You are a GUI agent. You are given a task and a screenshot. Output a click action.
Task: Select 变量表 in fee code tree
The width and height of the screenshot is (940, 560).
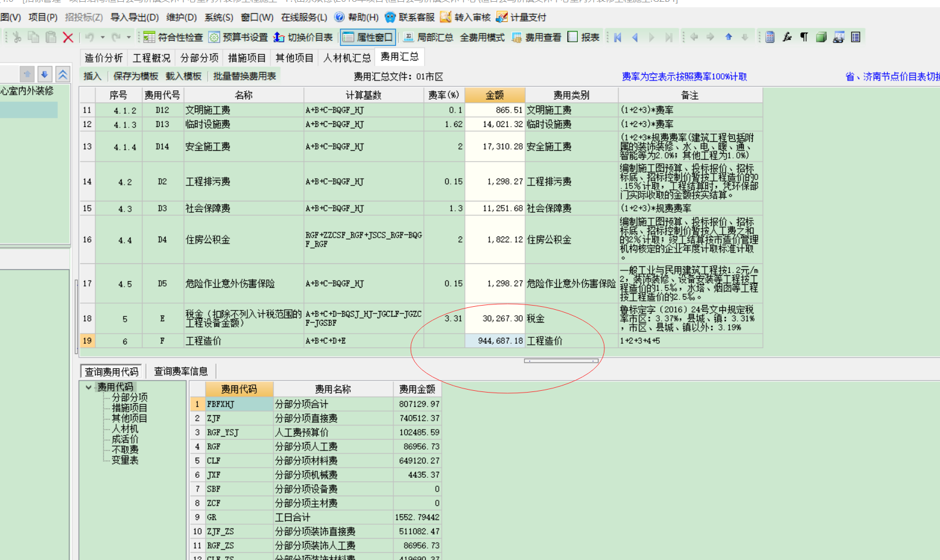pos(125,461)
